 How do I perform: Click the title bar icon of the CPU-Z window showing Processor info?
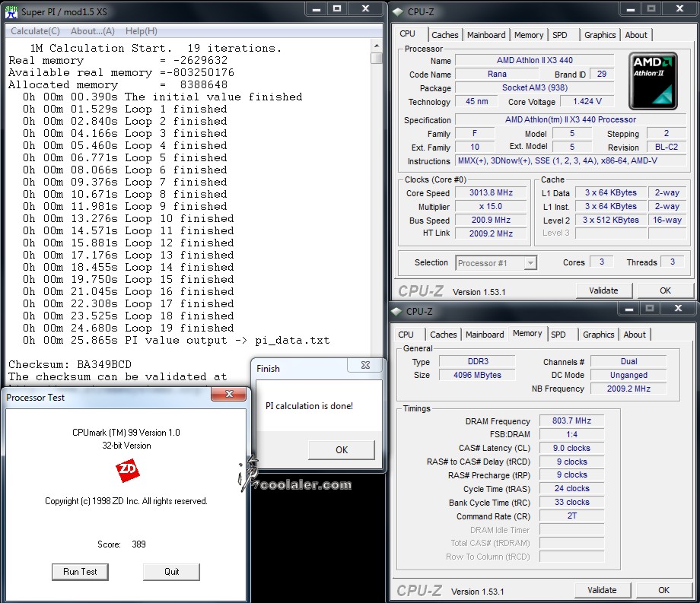pos(397,11)
